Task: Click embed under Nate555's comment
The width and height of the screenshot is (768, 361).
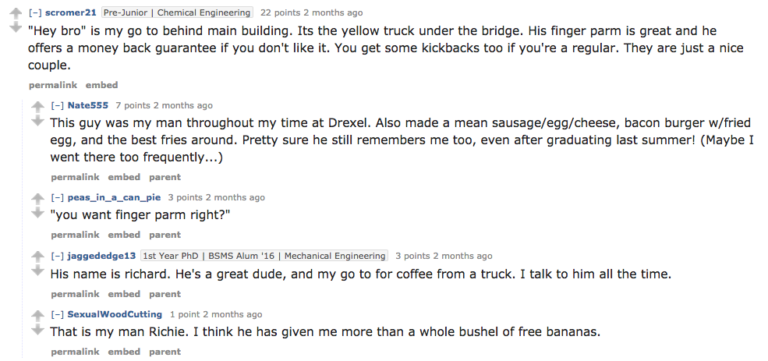Action: (124, 177)
